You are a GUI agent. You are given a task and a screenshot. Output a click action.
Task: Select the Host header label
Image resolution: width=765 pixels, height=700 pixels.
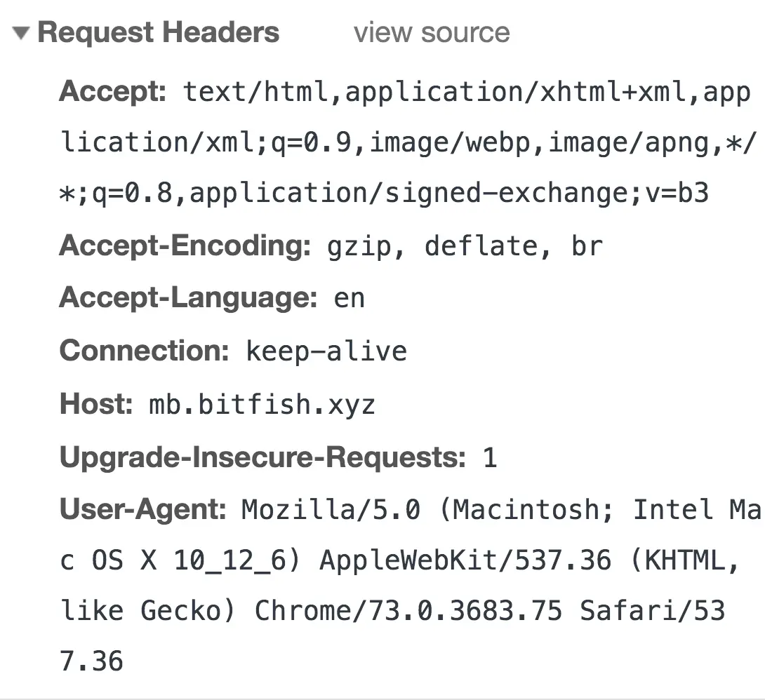tap(96, 404)
